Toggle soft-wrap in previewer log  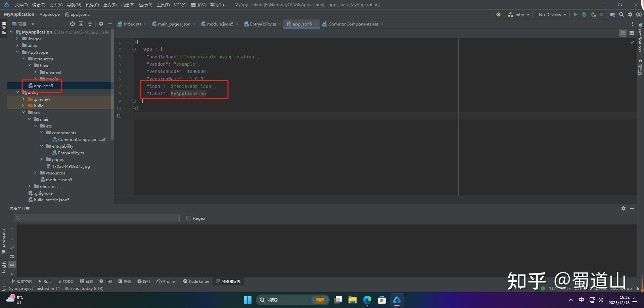click(x=12, y=256)
